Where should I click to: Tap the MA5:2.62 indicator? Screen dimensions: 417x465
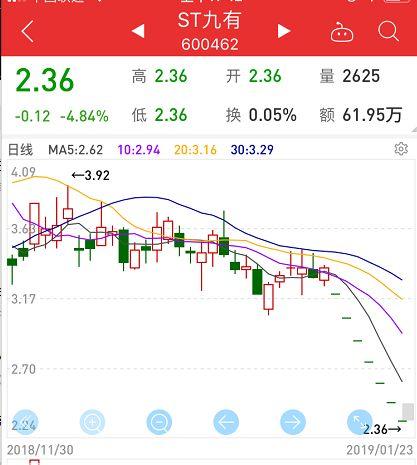click(x=76, y=150)
